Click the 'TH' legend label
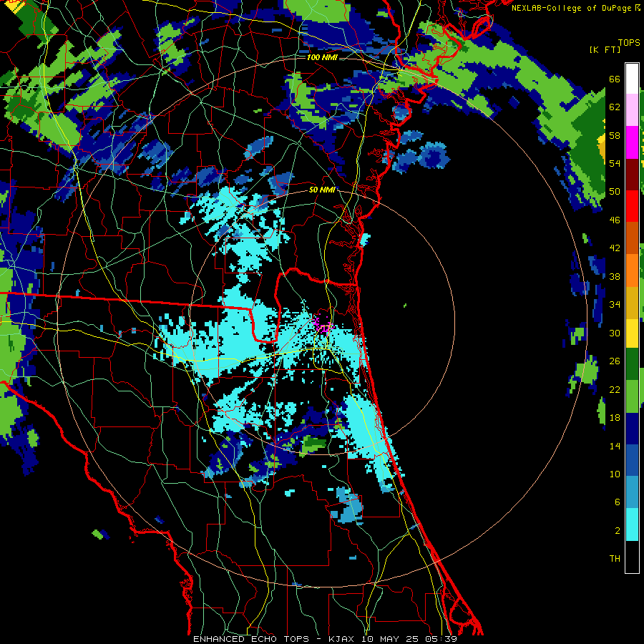Image resolution: width=644 pixels, height=644 pixels. [615, 559]
